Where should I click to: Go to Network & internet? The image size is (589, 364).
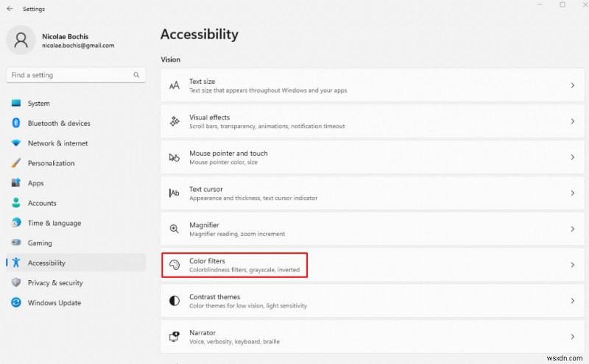click(x=76, y=143)
